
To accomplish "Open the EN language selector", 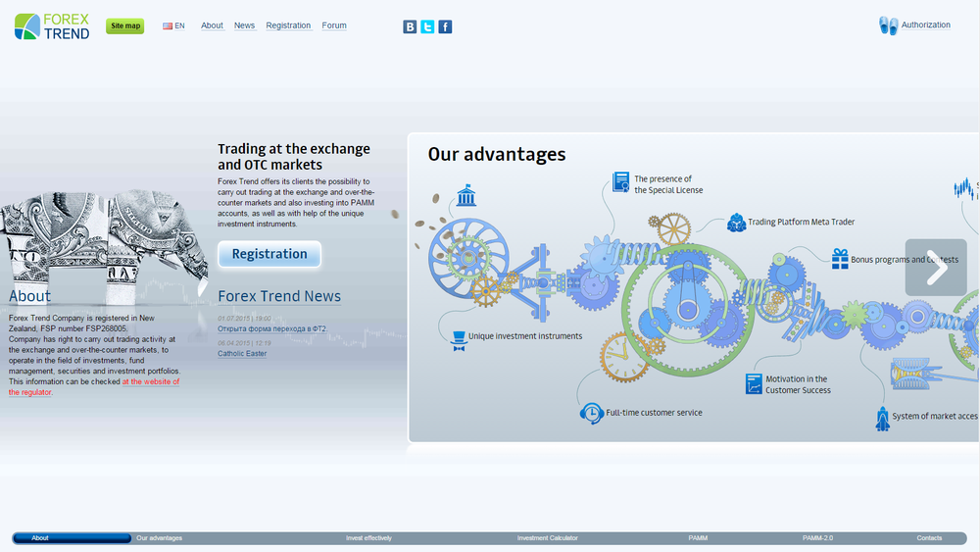I will [179, 26].
